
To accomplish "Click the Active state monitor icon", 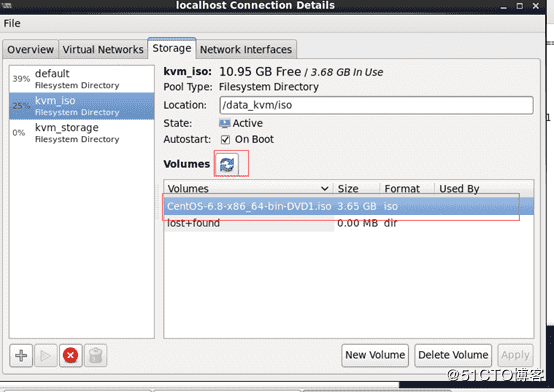I will pos(225,123).
